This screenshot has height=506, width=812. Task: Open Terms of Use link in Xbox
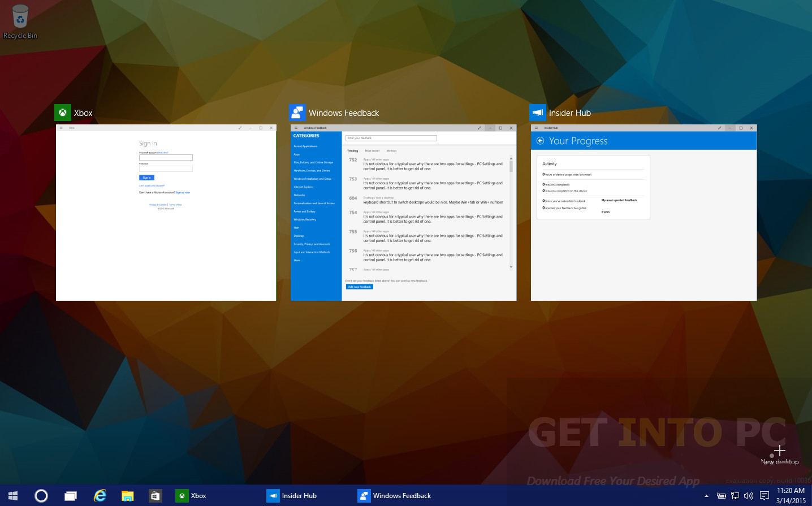[x=175, y=205]
